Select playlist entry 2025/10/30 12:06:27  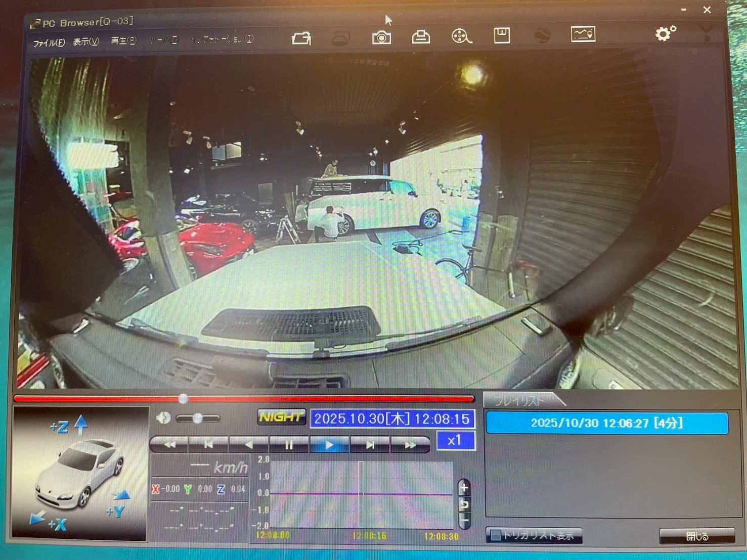pyautogui.click(x=606, y=423)
